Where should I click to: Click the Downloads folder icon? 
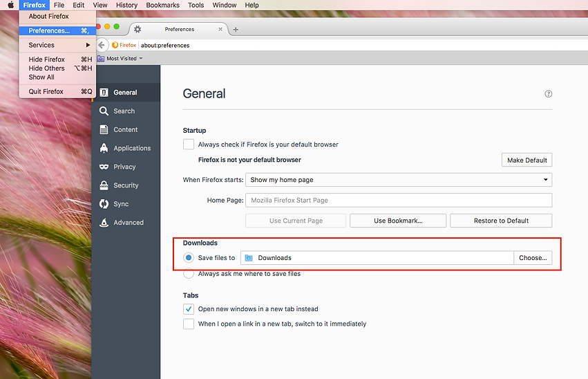[249, 258]
